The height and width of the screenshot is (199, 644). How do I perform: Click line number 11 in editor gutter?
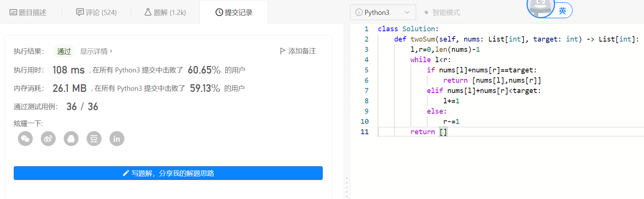(x=365, y=132)
